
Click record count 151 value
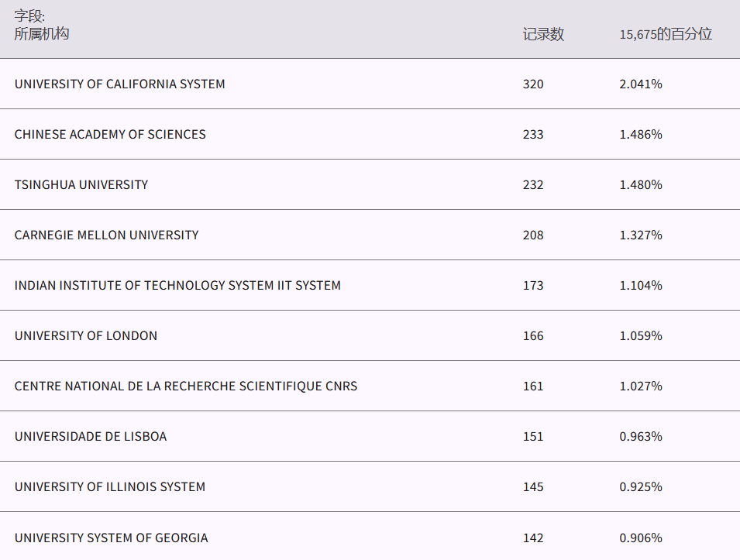point(533,436)
